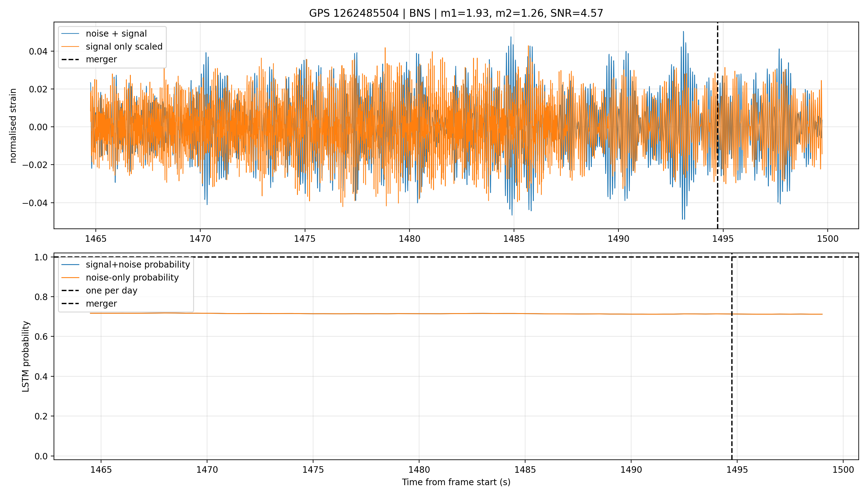Click the 'Time from frame start (s)' label
The image size is (868, 496).
(456, 482)
